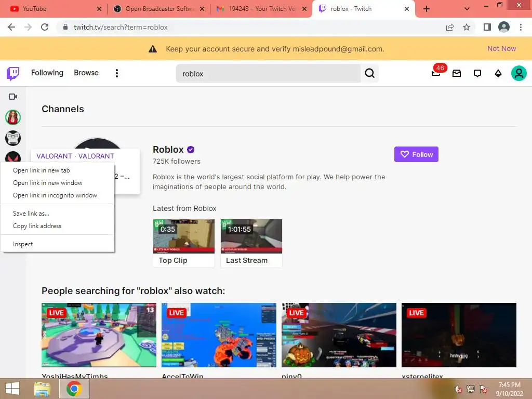The image size is (532, 399).
Task: Click the VALORANT · VALORANT tooltip link
Action: (x=75, y=156)
